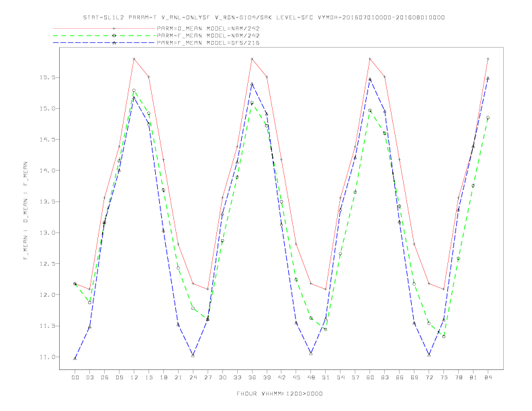Click x-axis tick label 54
Image resolution: width=532 pixels, height=411 pixels.
tap(341, 377)
